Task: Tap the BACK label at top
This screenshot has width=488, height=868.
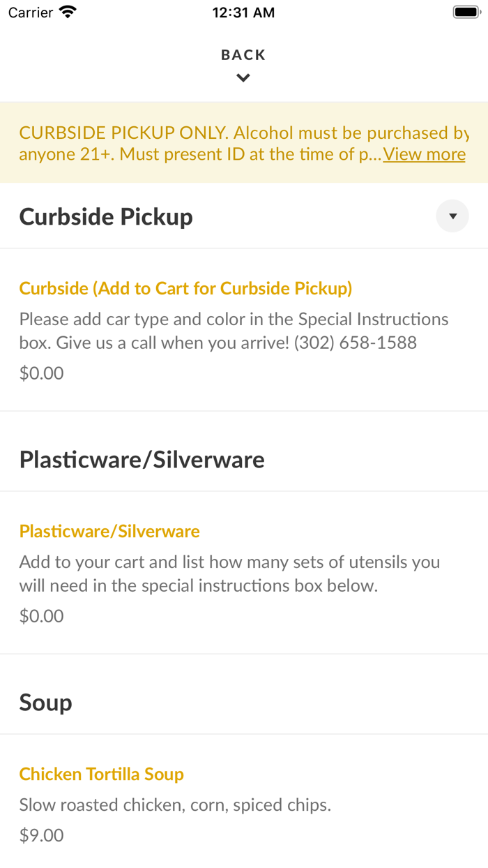Action: tap(243, 55)
